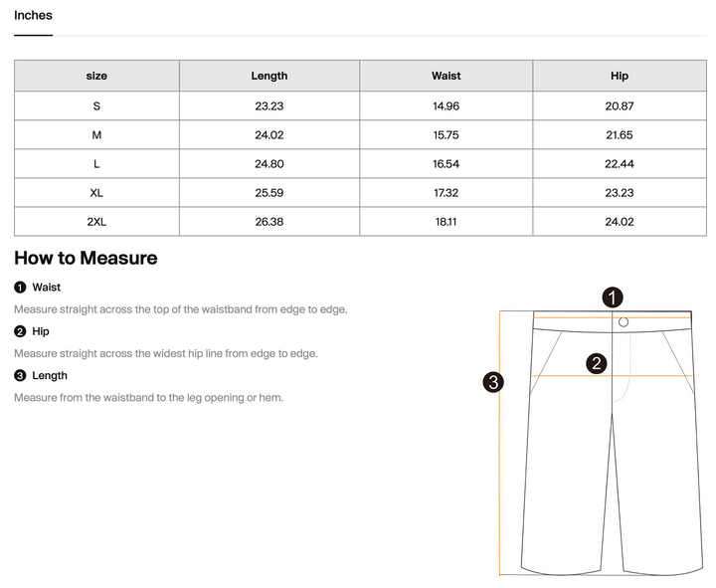Select the Inches tab
This screenshot has height=588, width=716.
pos(33,16)
